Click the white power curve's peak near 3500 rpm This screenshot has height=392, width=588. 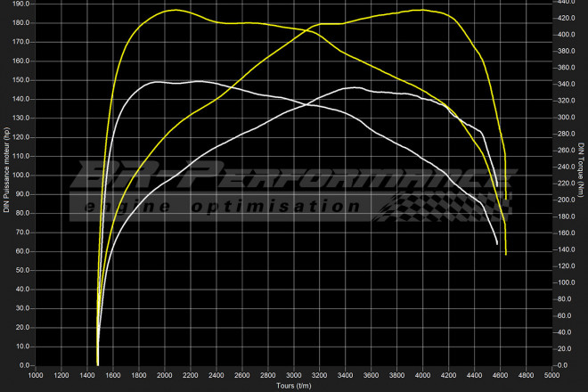355,87
